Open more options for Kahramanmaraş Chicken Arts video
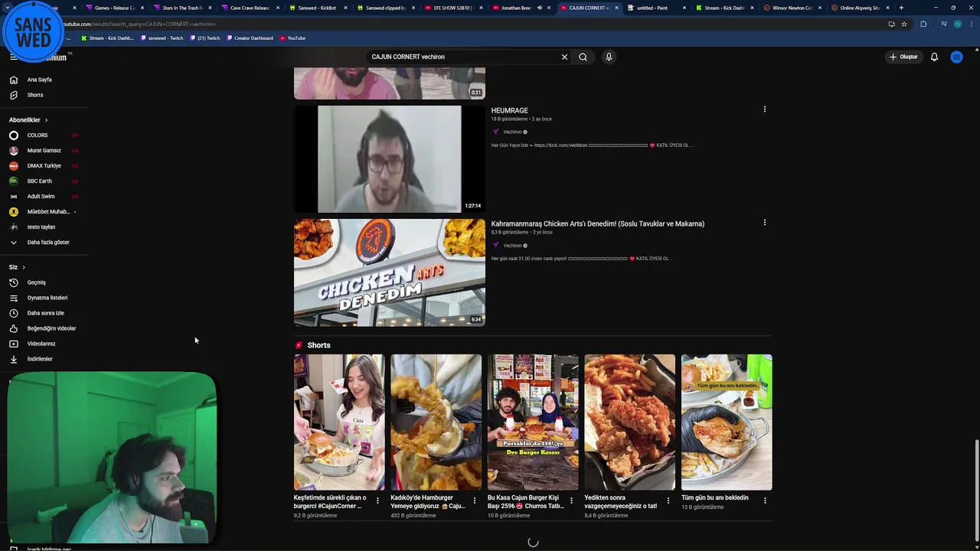 tap(764, 223)
